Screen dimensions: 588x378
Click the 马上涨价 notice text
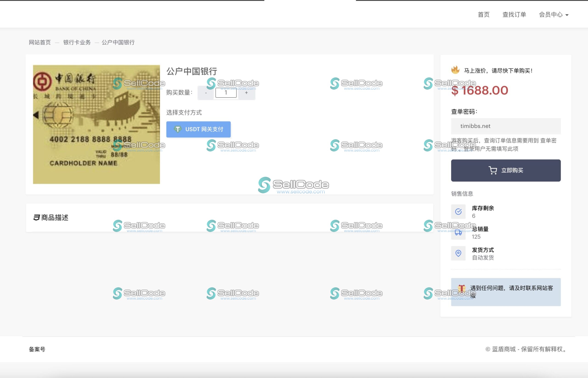[498, 71]
